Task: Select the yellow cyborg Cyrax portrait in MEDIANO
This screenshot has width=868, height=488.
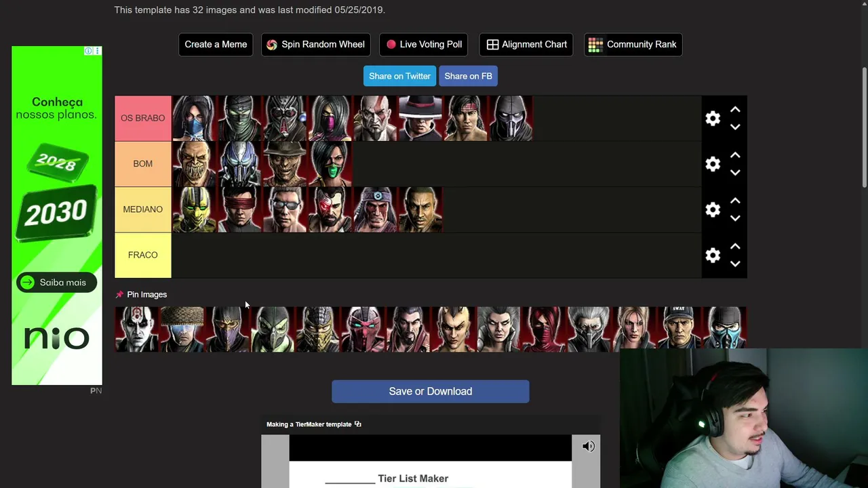Action: coord(194,209)
